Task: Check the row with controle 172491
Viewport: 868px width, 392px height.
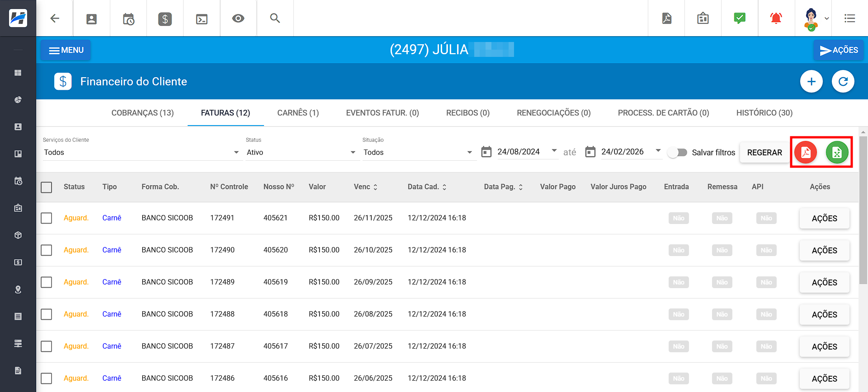Action: [x=47, y=218]
